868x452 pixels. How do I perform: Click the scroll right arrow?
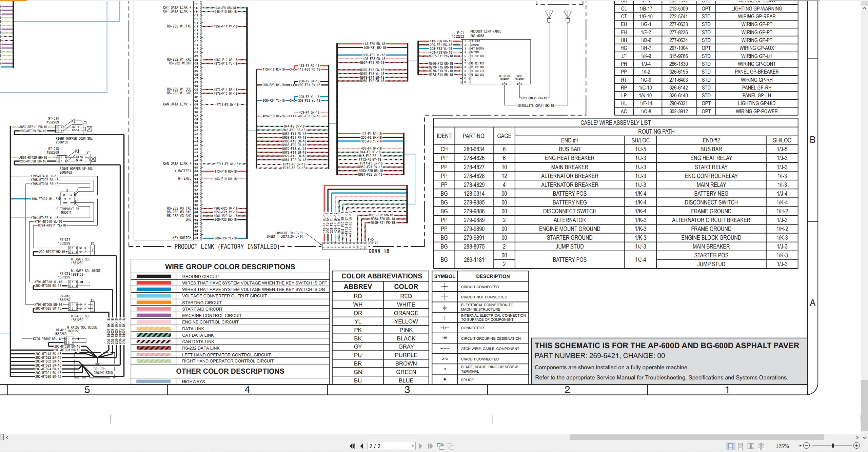coord(857,437)
